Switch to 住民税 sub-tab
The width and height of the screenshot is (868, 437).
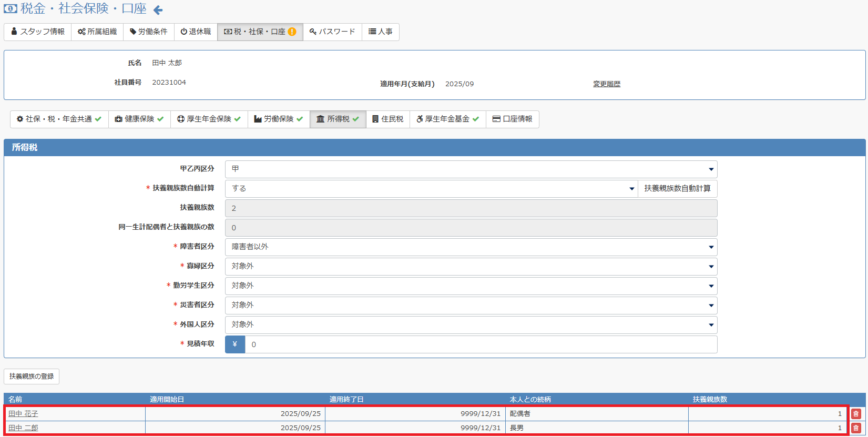coord(387,119)
